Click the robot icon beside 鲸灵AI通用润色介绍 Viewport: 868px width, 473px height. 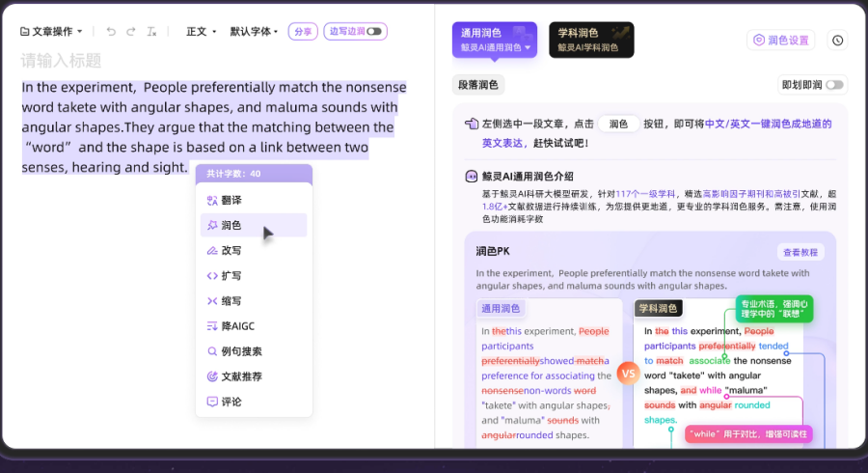(x=471, y=177)
